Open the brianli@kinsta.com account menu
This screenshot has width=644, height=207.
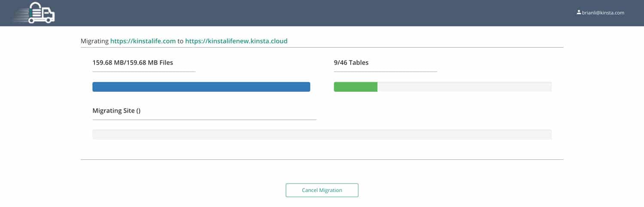coord(603,13)
